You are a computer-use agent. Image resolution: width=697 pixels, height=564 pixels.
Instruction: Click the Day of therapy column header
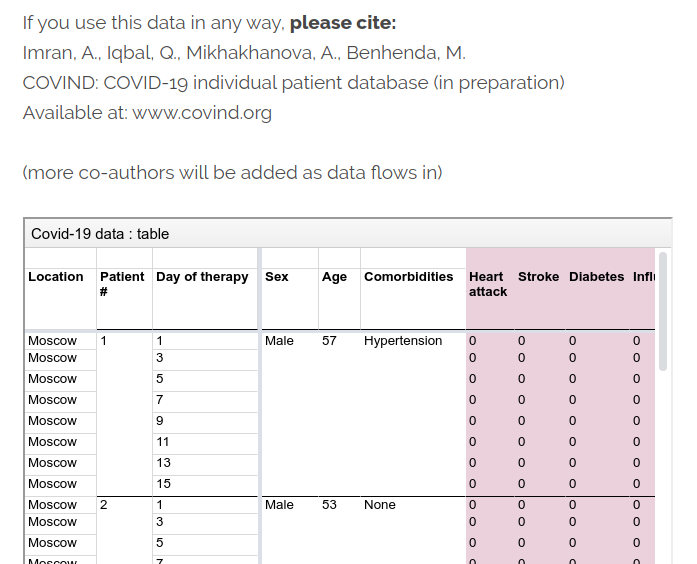tap(202, 277)
